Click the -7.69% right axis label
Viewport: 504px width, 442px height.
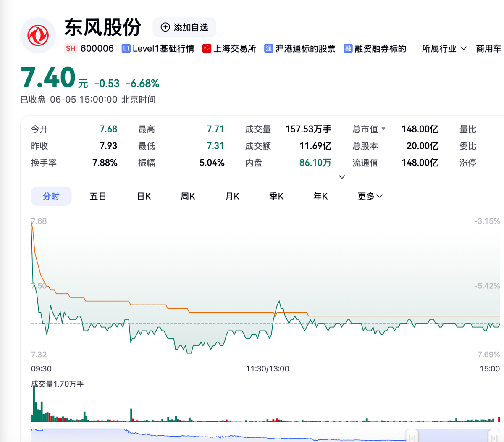(487, 355)
